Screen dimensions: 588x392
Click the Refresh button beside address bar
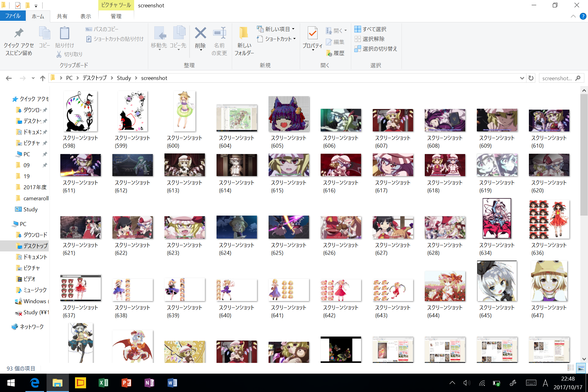click(x=531, y=78)
